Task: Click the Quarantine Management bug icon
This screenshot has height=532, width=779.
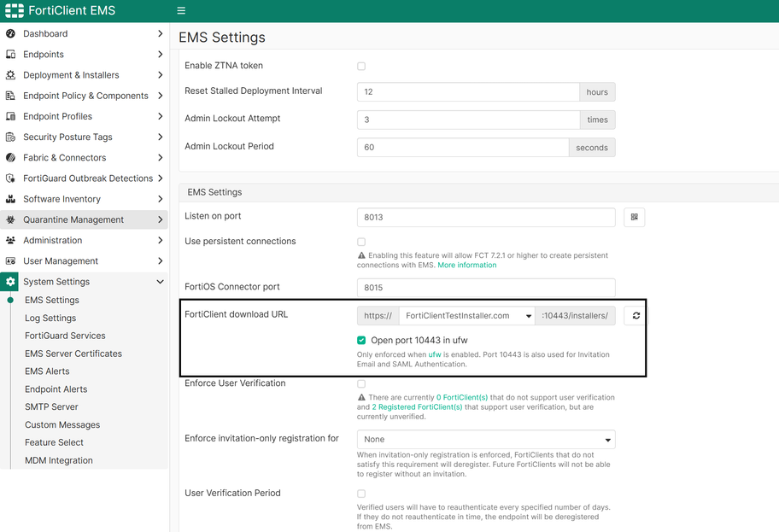Action: [x=10, y=220]
